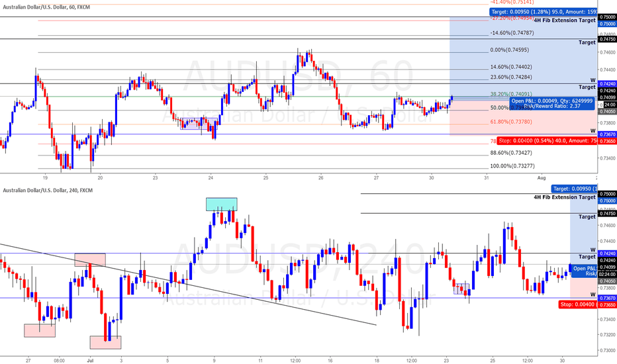The height and width of the screenshot is (364, 617).
Task: Click the 0.73400 price scale tick on the 60 chart
Action: (608, 158)
